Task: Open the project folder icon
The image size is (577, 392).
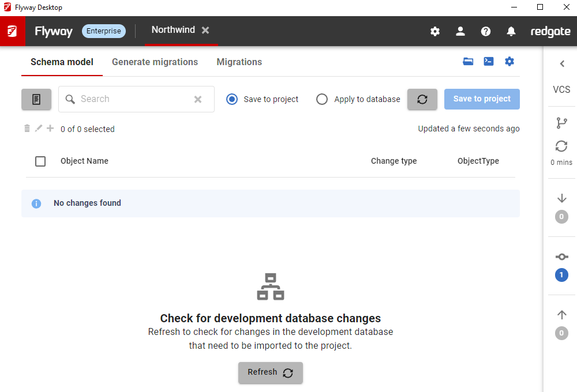Action: [x=468, y=62]
